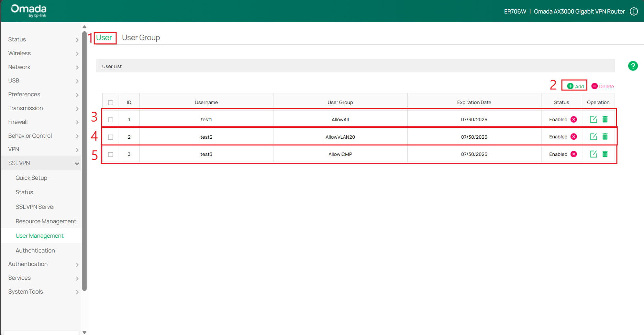This screenshot has width=644, height=335.
Task: Click the edit icon for user test2
Action: (x=593, y=137)
